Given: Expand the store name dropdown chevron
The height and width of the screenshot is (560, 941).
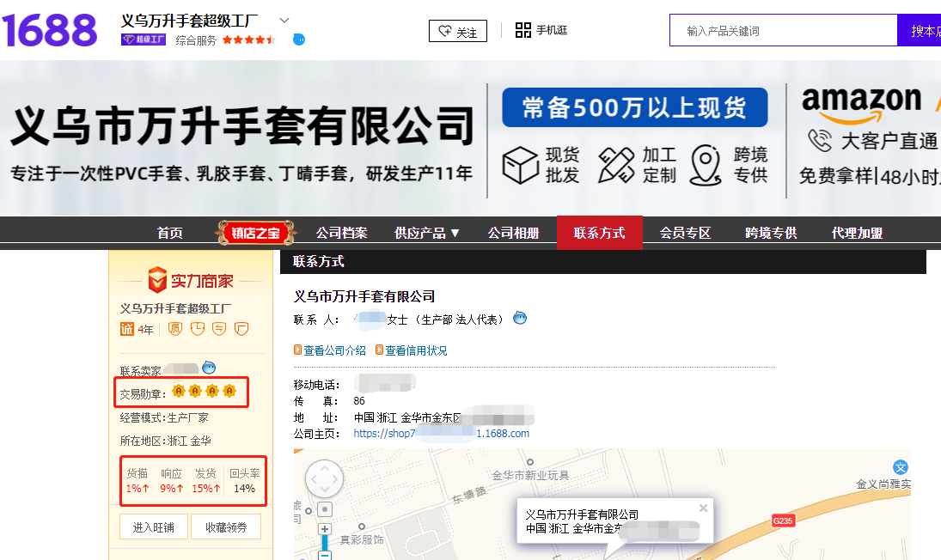Looking at the screenshot, I should 284,21.
